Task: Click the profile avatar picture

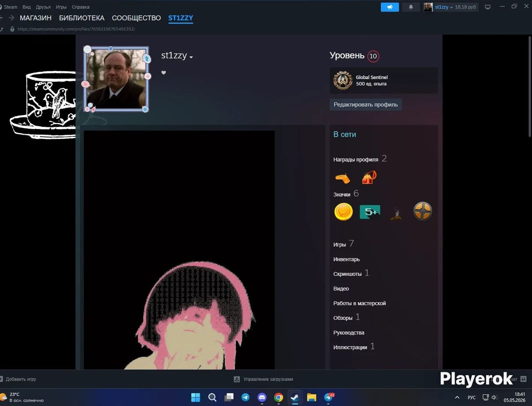Action: pos(117,79)
